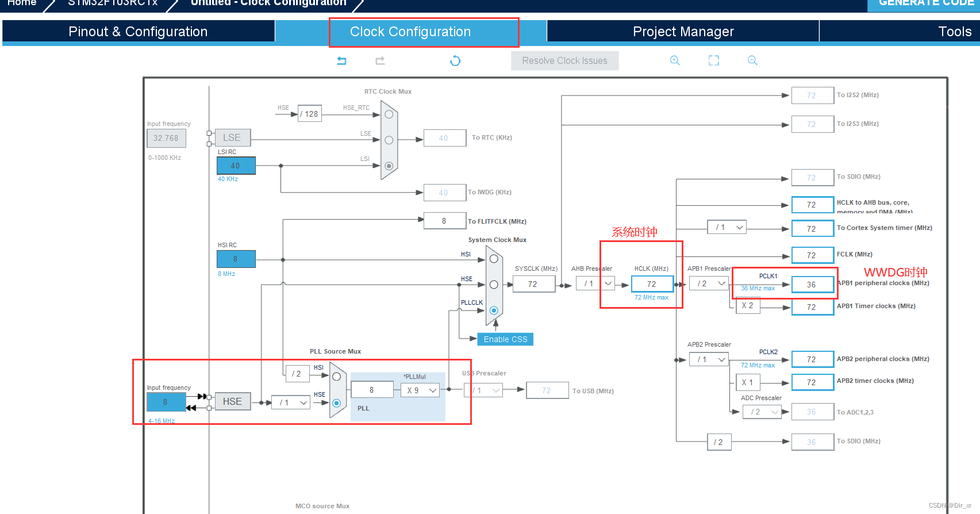Select PLLCLK in System Clock Mux

[494, 310]
